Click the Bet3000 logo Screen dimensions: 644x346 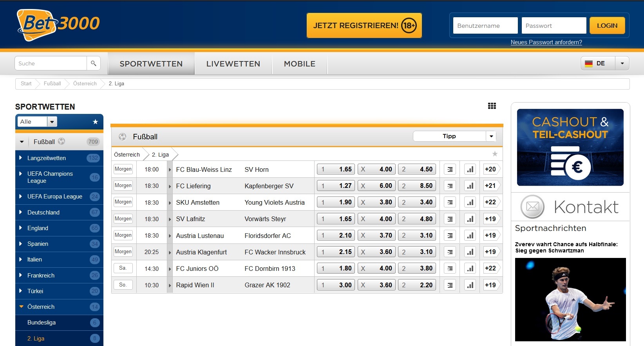click(58, 25)
